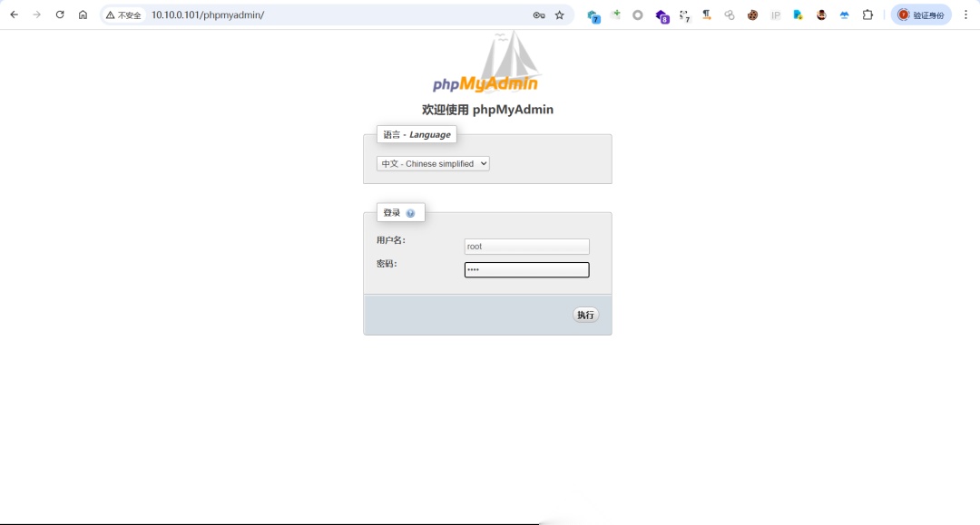Click the '不安全' security warning badge

123,15
